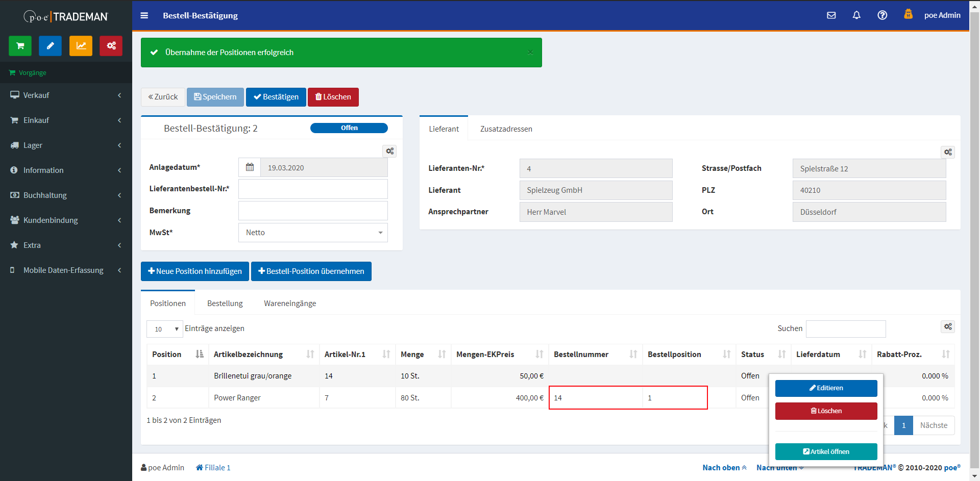Click the Bestätigen button
The image size is (980, 481).
(276, 97)
